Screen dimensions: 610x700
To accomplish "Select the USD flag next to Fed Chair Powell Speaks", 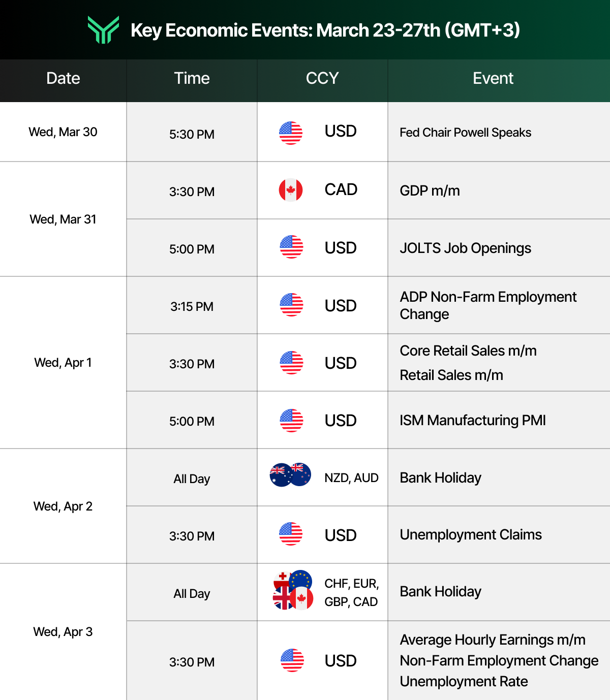I will 291,133.
